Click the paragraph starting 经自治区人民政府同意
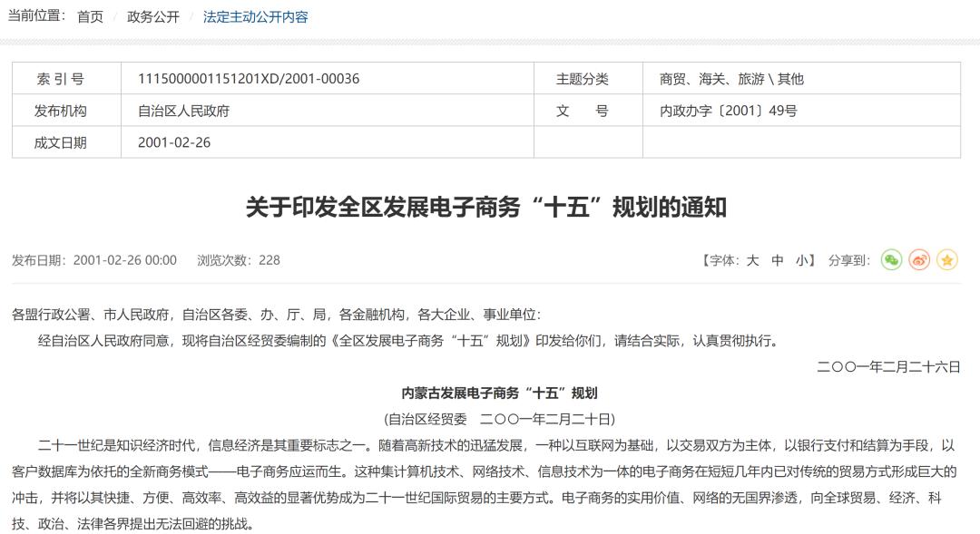The image size is (980, 534). click(407, 340)
